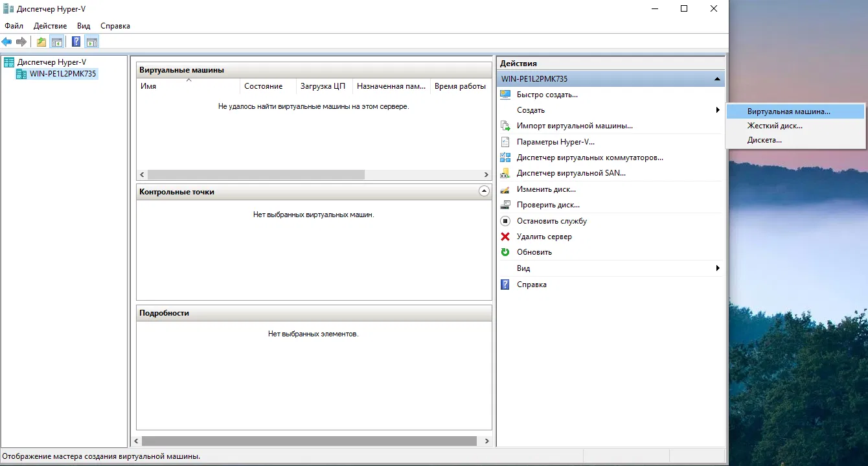Viewport: 868px width, 466px height.
Task: Click the Изменить диск pencil icon
Action: click(x=505, y=189)
